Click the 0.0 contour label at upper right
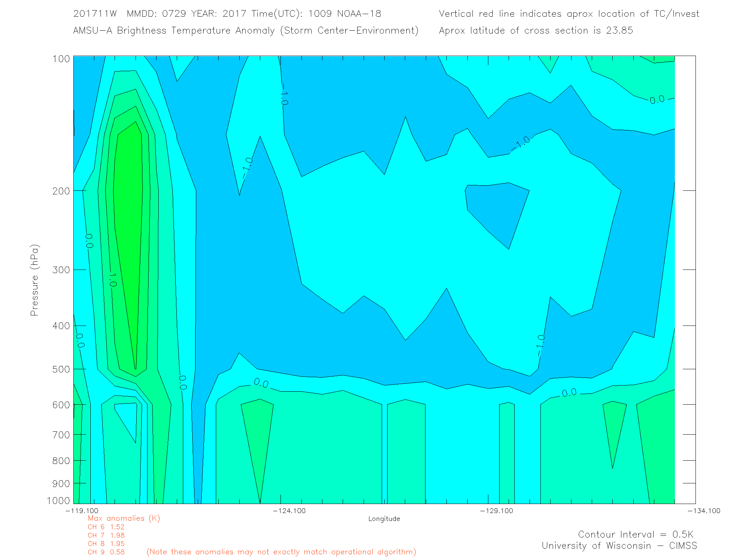732x560 pixels. click(657, 100)
